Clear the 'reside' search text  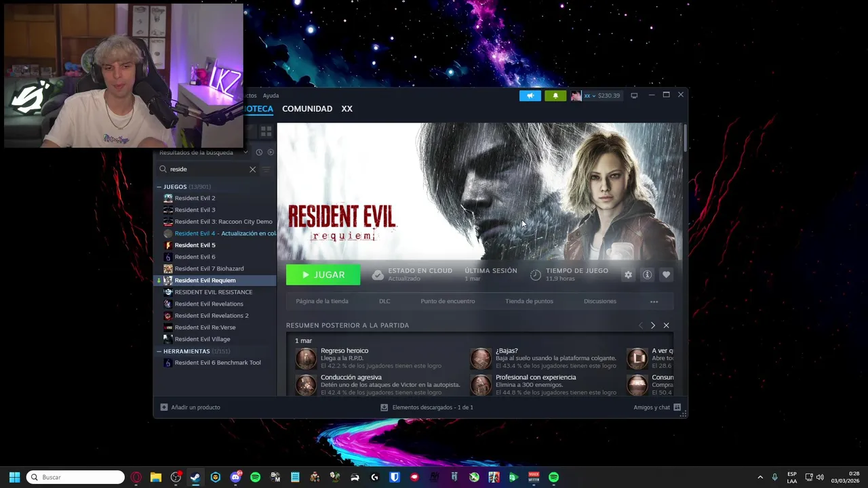tap(252, 169)
